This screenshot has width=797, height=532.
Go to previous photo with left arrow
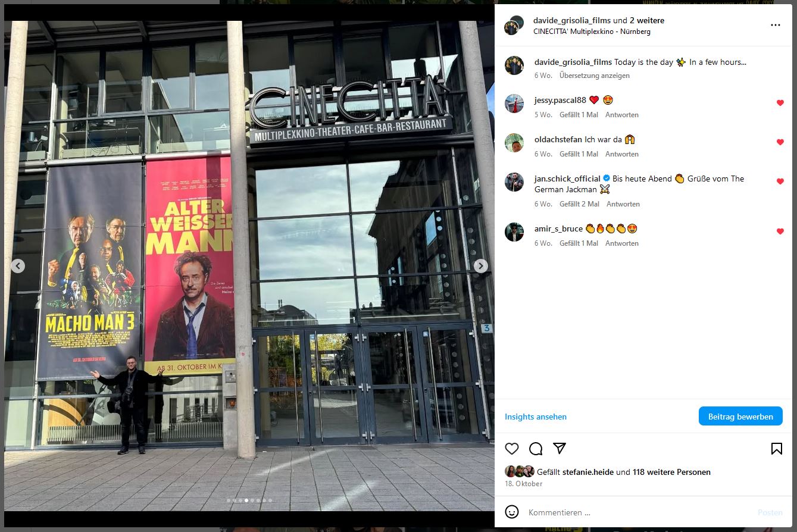[x=18, y=266]
